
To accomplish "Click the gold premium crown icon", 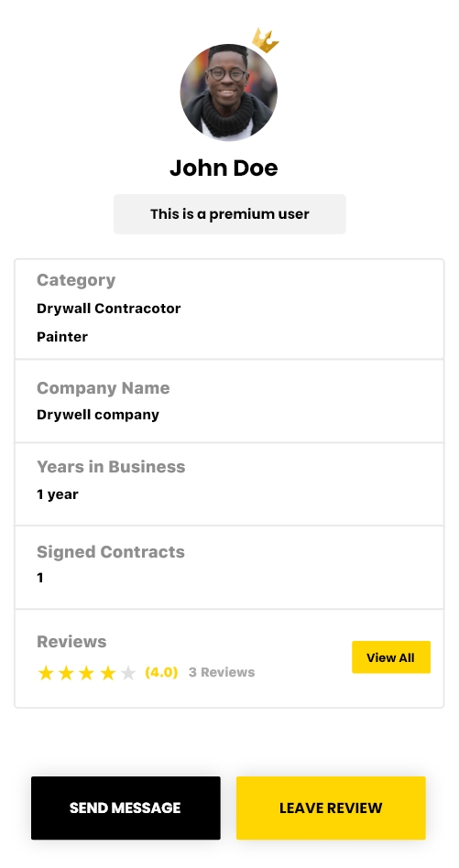I will (x=265, y=40).
